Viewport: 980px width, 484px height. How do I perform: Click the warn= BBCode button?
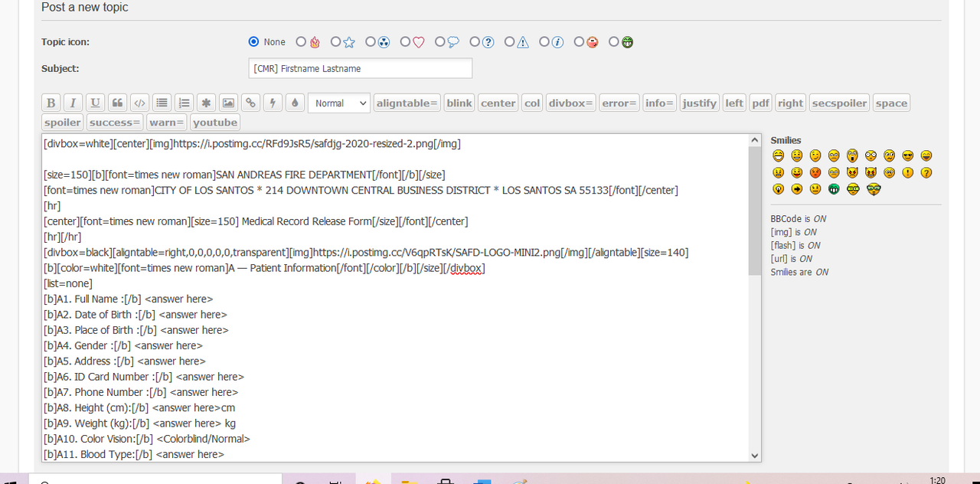coord(168,123)
